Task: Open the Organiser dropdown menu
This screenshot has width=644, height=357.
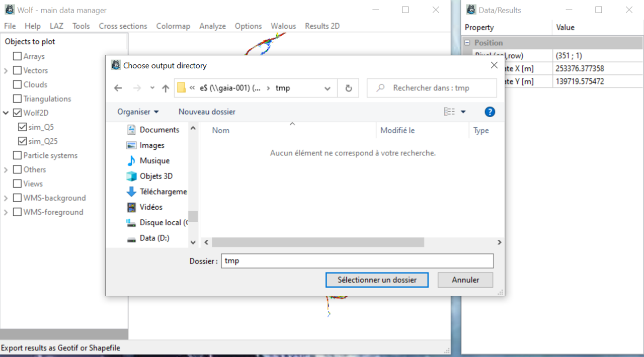Action: pyautogui.click(x=138, y=112)
